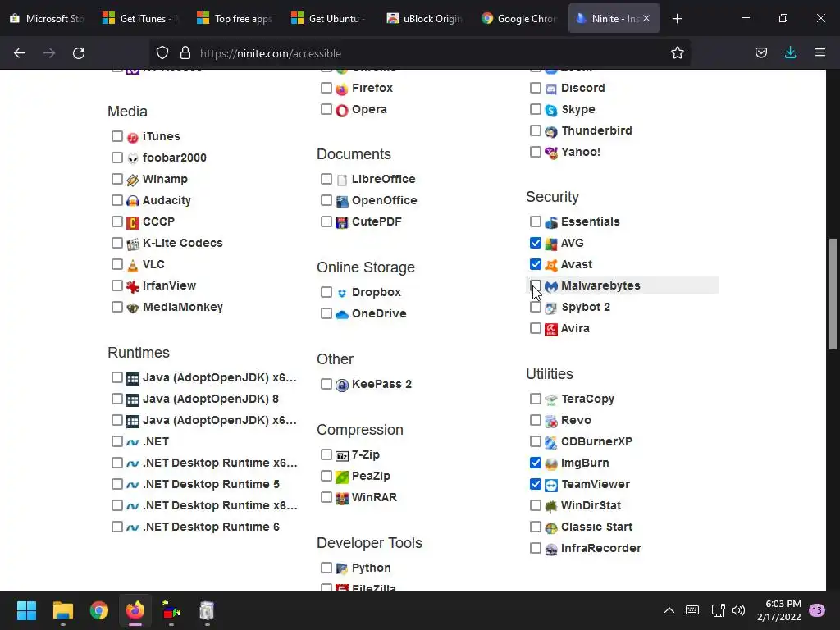Screen dimensions: 840x630
Task: Click the Firefox logo icon in list
Action: 342,89
